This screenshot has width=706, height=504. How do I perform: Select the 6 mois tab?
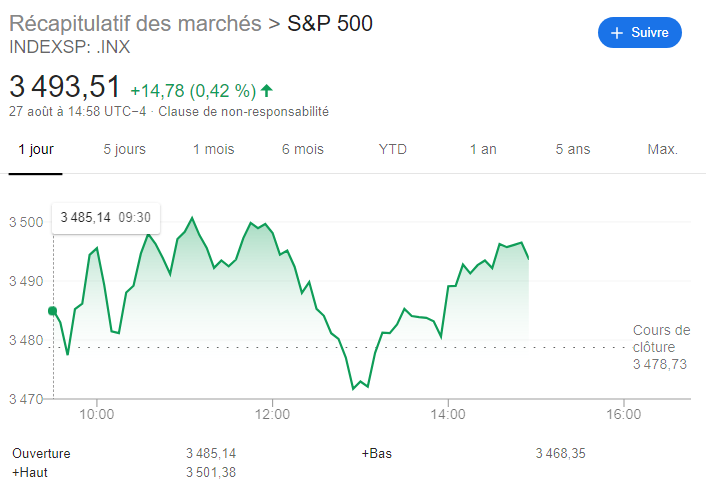[303, 149]
